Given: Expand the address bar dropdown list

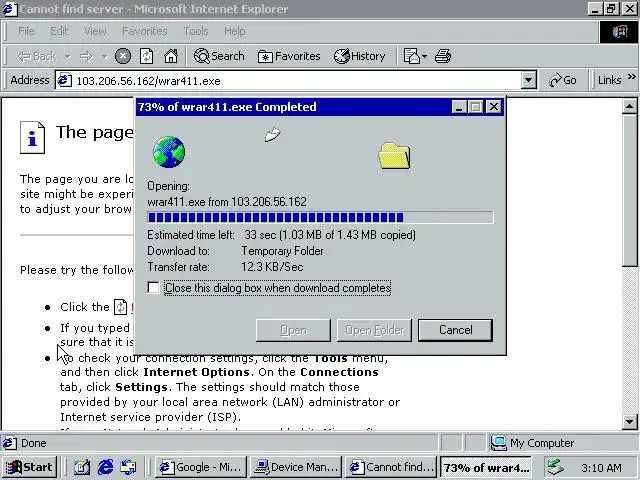Looking at the screenshot, I should pos(529,80).
